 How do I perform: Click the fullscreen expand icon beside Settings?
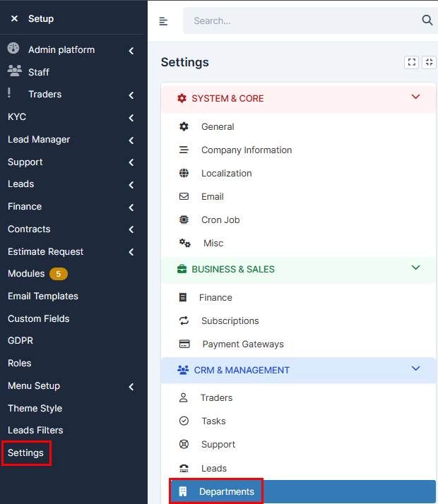pyautogui.click(x=411, y=62)
